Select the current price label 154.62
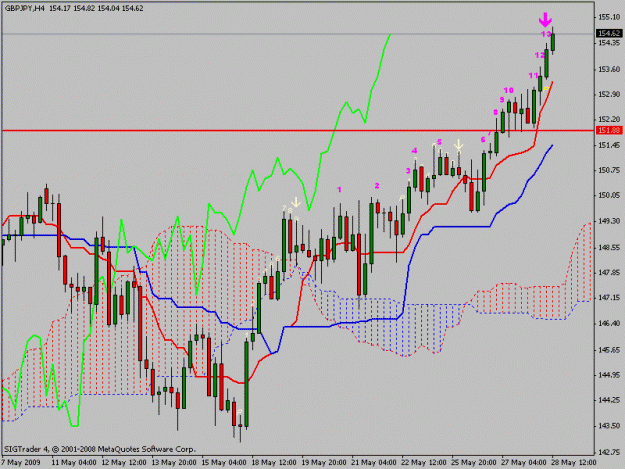The height and width of the screenshot is (469, 625). [609, 33]
